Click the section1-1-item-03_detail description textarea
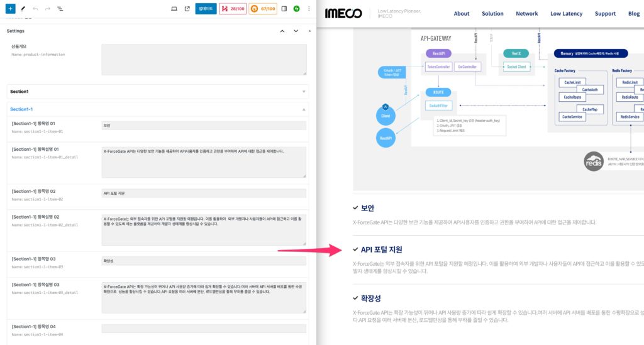The image size is (644, 345). (204, 298)
